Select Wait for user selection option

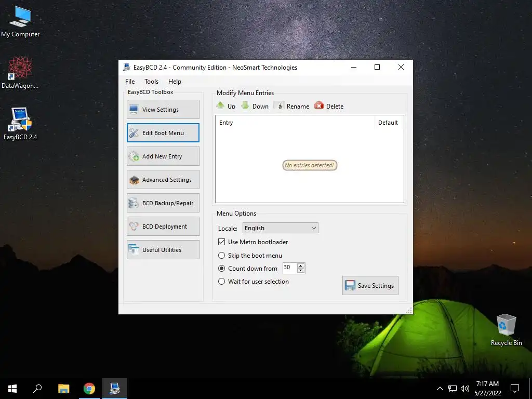pyautogui.click(x=221, y=281)
